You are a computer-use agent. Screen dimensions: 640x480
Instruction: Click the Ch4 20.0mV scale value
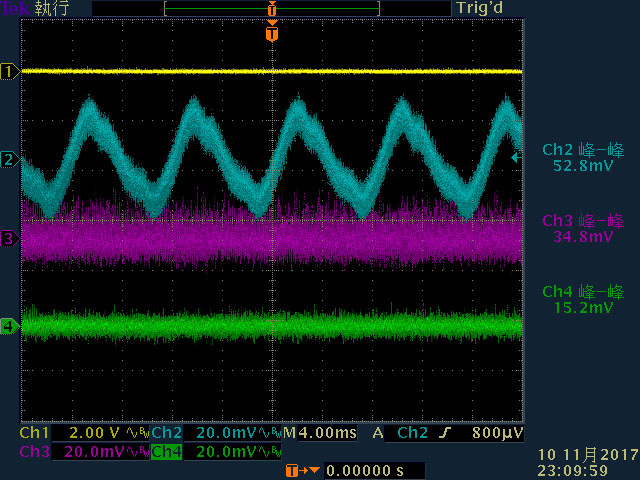pyautogui.click(x=226, y=452)
